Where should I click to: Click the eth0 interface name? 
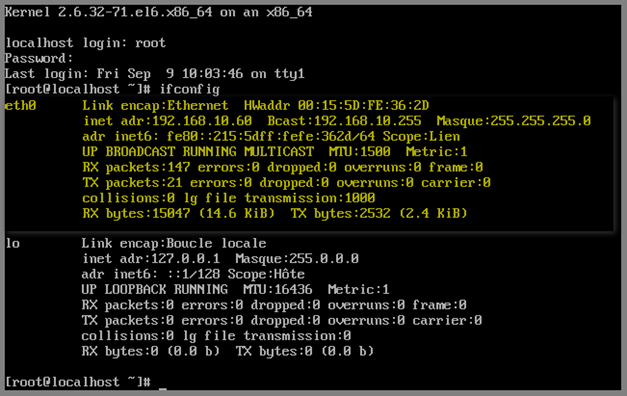point(20,106)
